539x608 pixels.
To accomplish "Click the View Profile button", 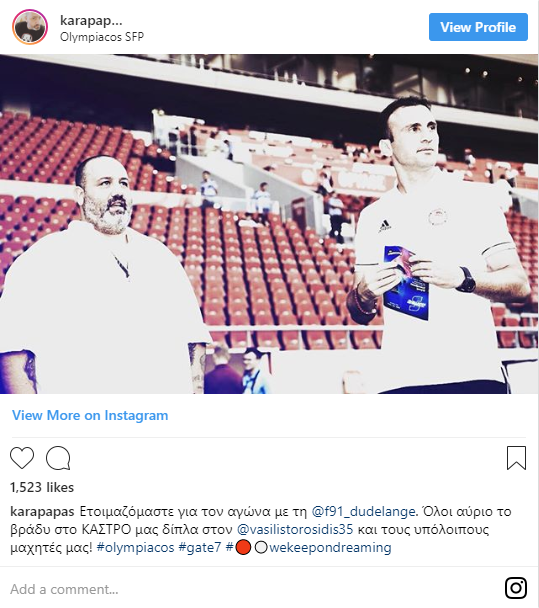I will 478,27.
